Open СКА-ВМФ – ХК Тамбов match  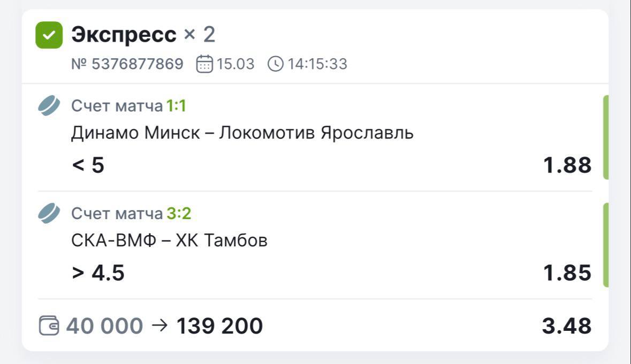point(169,241)
